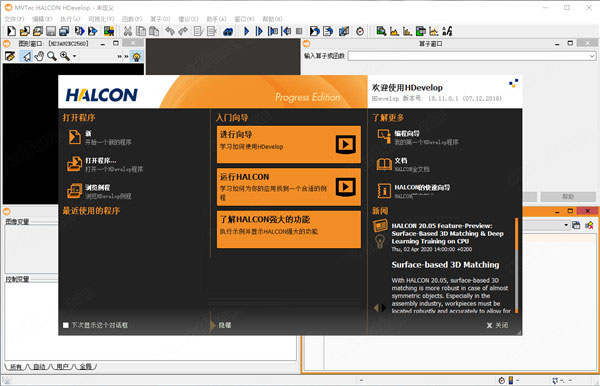This screenshot has width=600, height=386.
Task: Step over the next program line
Action: click(x=259, y=31)
